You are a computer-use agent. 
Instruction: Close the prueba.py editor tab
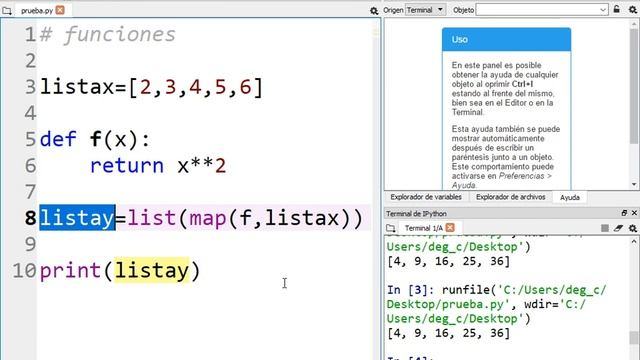point(60,10)
